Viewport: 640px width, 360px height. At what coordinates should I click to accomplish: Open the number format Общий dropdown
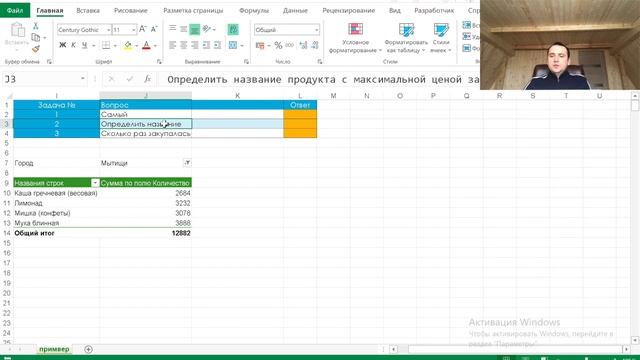click(316, 30)
